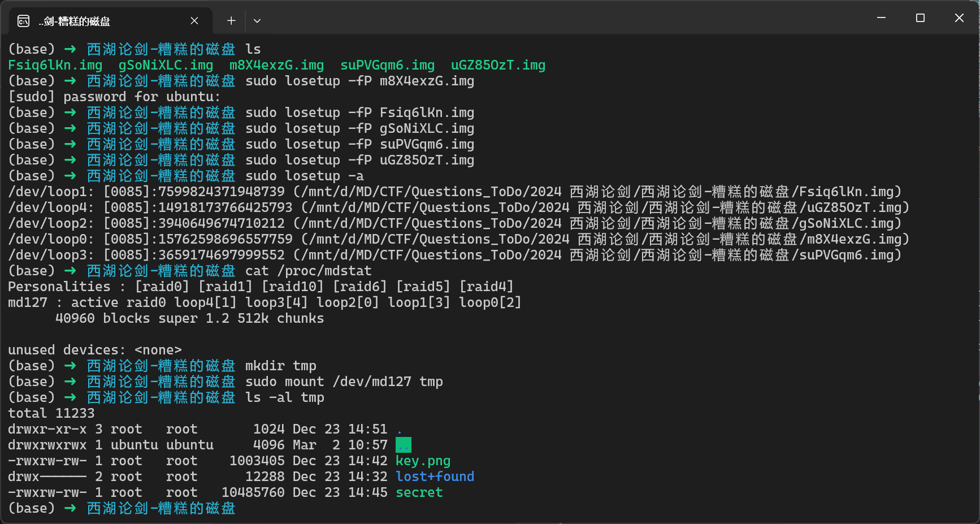The width and height of the screenshot is (980, 524).
Task: Click the key.png file name
Action: 423,461
